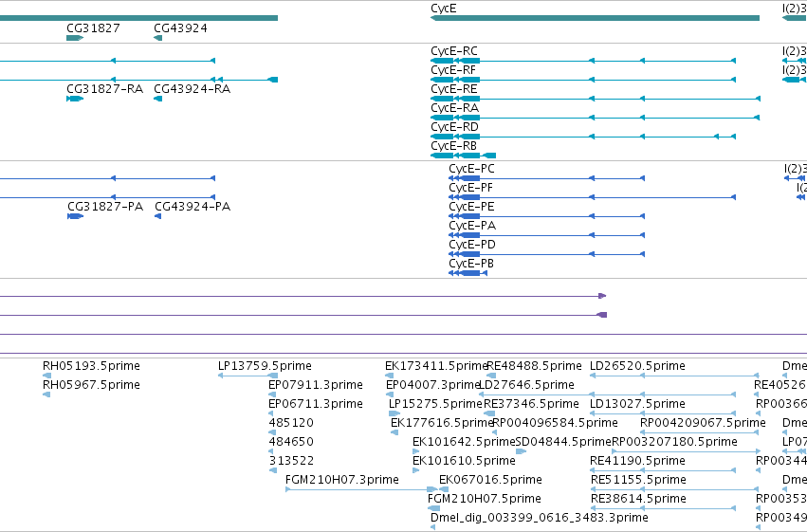The image size is (807, 532).
Task: Open EST EK101642.5prime
Action: point(465,442)
